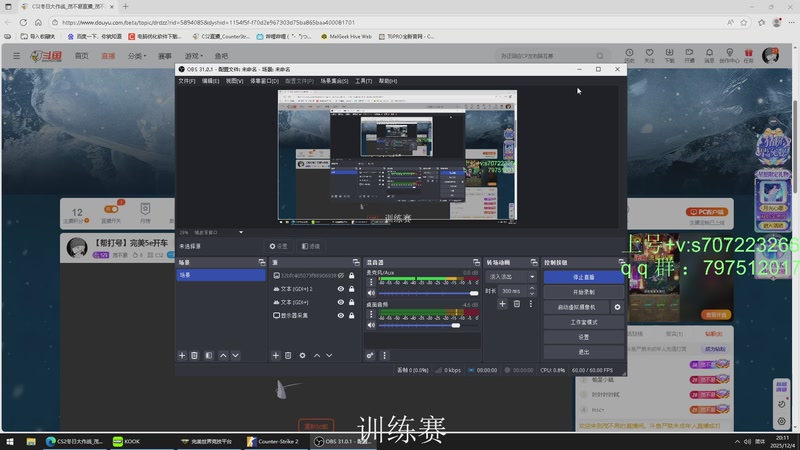
Task: Open the OBS 工具(T) menu
Action: pos(363,81)
